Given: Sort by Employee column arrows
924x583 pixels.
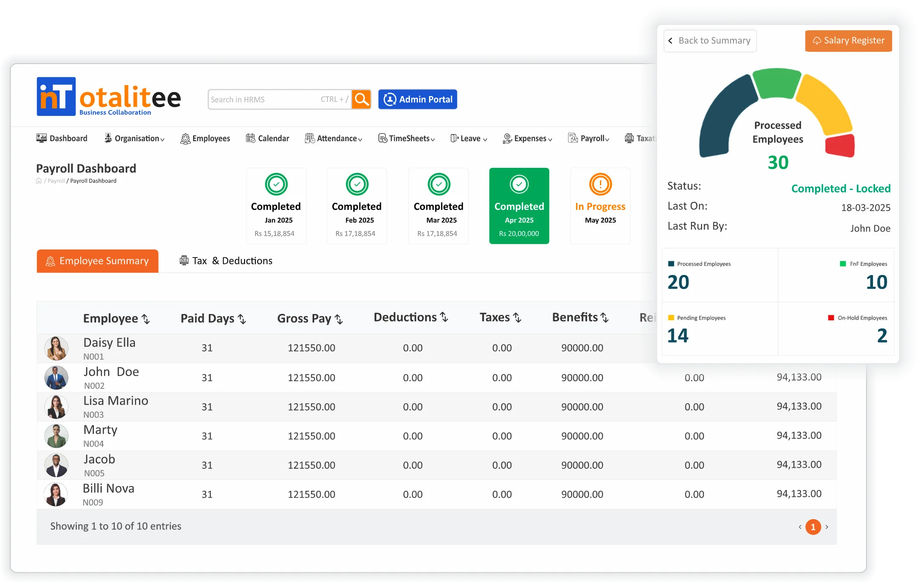Looking at the screenshot, I should 146,319.
